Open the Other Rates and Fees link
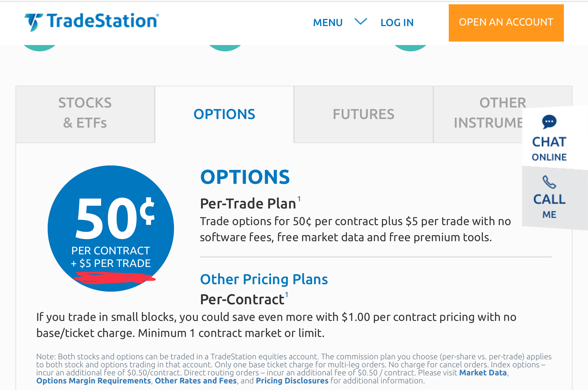This screenshot has width=588, height=390. 196,381
